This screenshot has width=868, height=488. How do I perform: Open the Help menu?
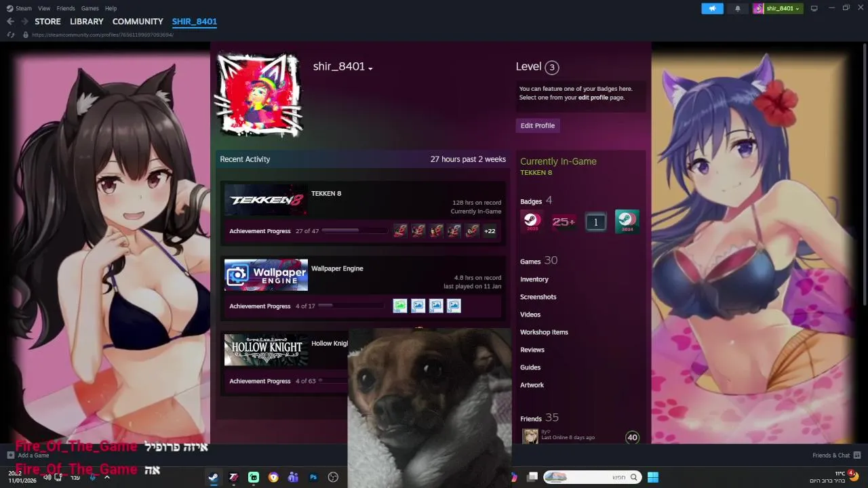point(111,8)
